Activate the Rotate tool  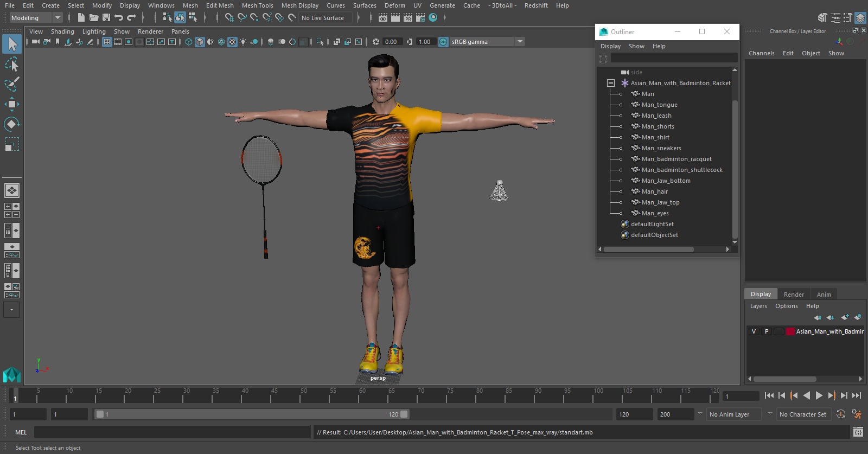coord(12,124)
